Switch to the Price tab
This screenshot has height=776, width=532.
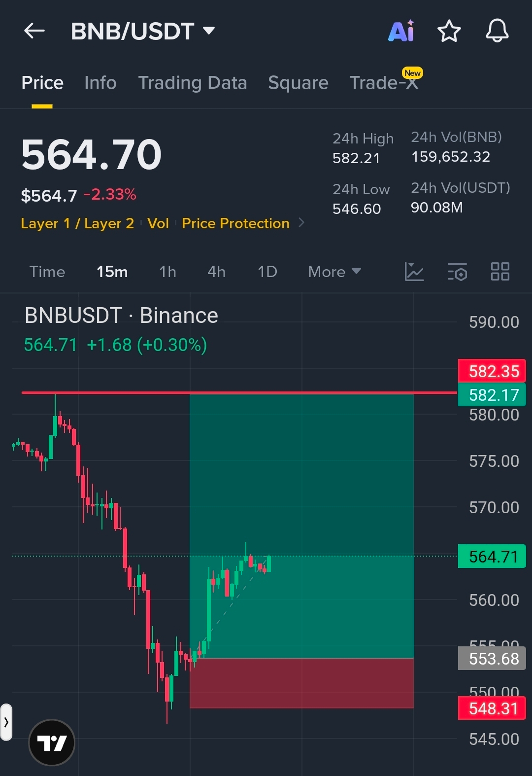pyautogui.click(x=42, y=83)
